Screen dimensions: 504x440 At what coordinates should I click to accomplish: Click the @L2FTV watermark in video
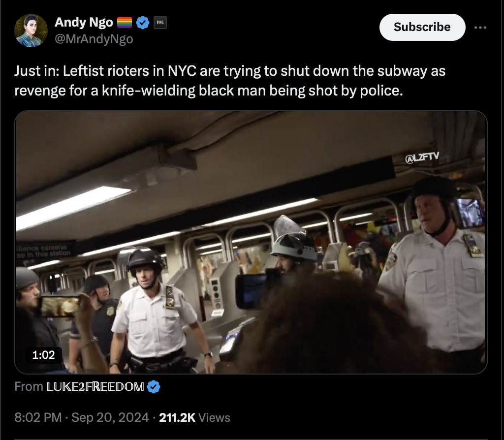click(x=422, y=157)
